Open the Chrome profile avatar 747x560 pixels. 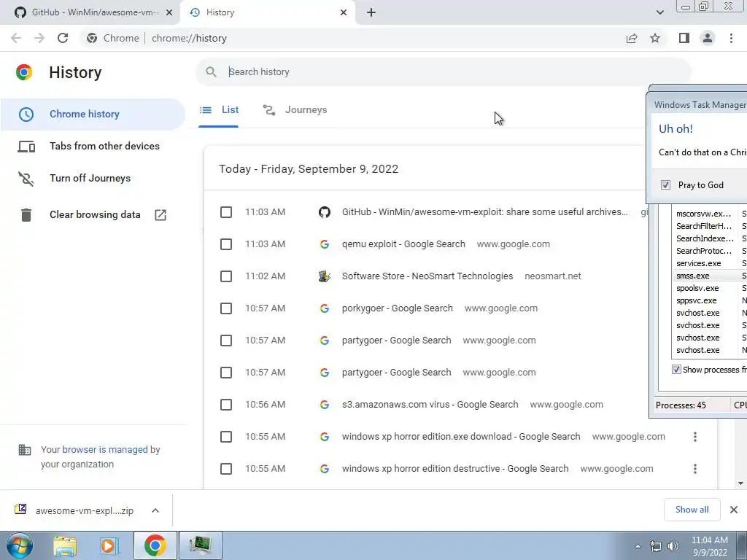(x=708, y=38)
